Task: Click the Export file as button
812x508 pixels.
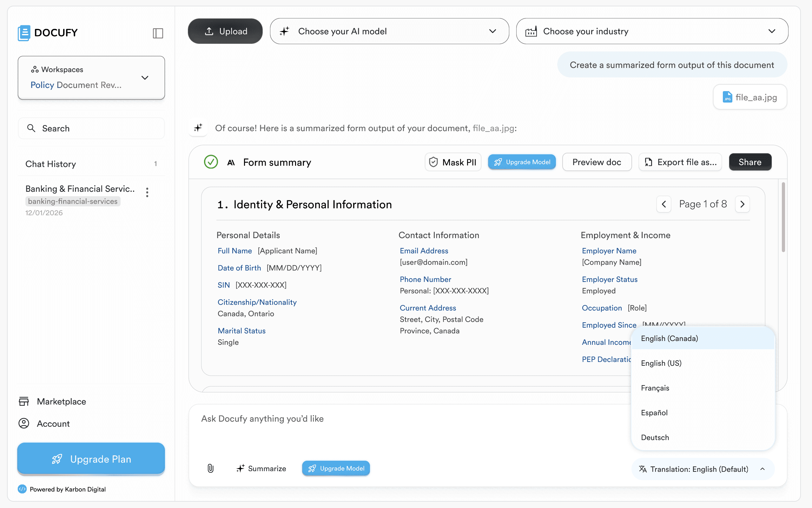Action: [680, 162]
